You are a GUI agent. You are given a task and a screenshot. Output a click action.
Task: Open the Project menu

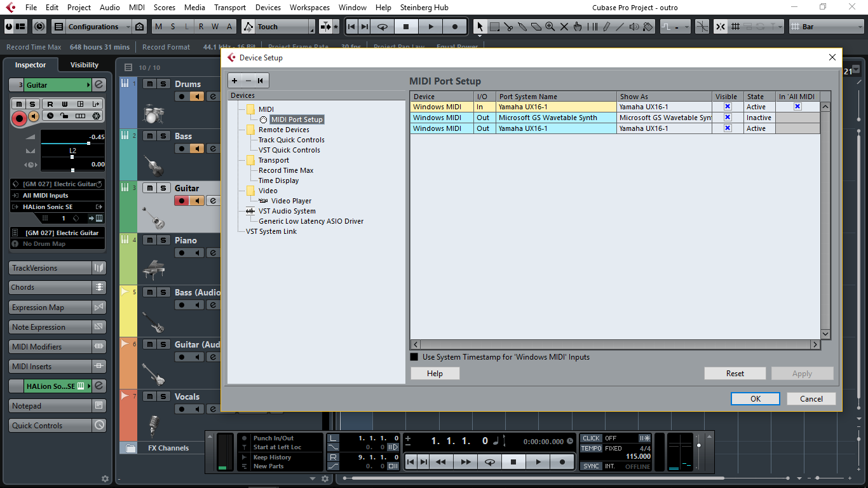[x=79, y=8]
